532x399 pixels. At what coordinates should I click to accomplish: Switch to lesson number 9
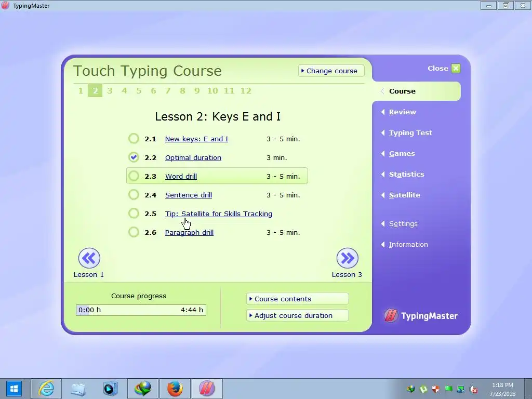coord(197,90)
